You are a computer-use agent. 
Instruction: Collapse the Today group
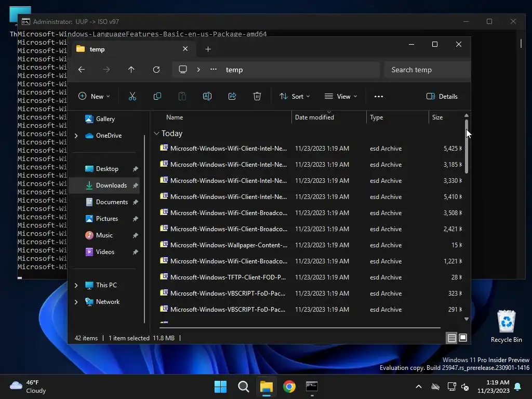[156, 134]
